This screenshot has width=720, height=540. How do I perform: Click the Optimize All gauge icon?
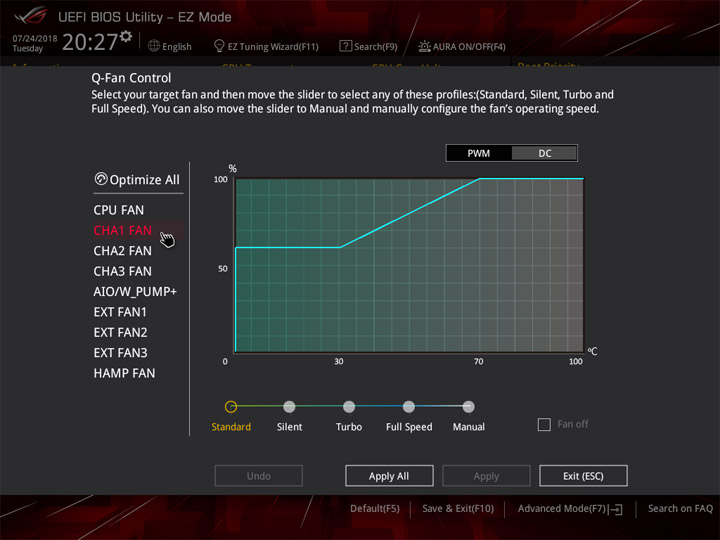(x=101, y=179)
